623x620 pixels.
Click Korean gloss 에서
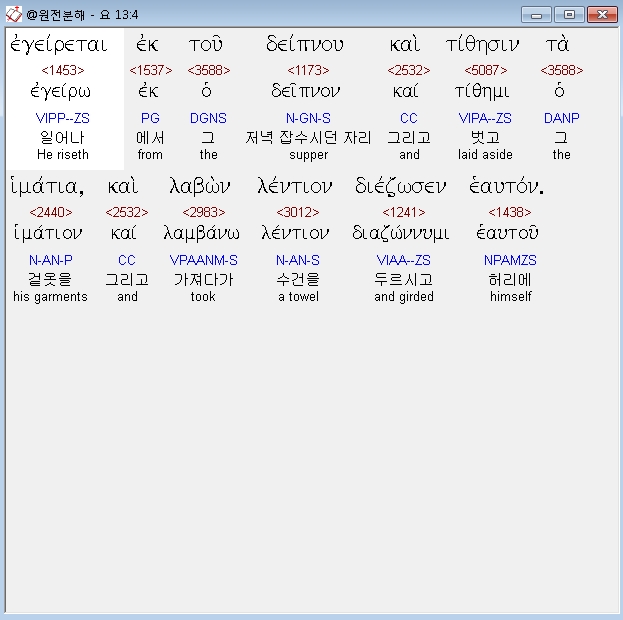(x=150, y=138)
